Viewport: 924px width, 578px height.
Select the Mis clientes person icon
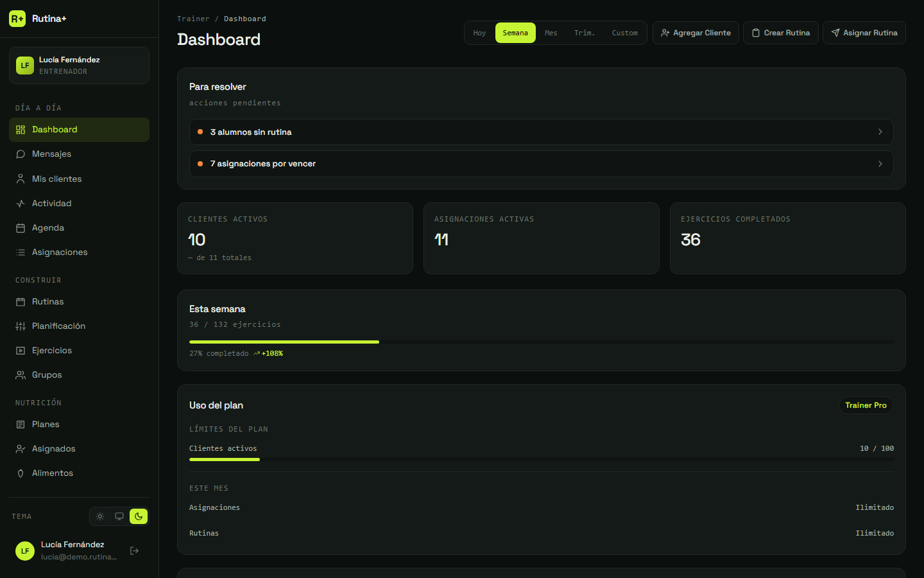pyautogui.click(x=21, y=179)
